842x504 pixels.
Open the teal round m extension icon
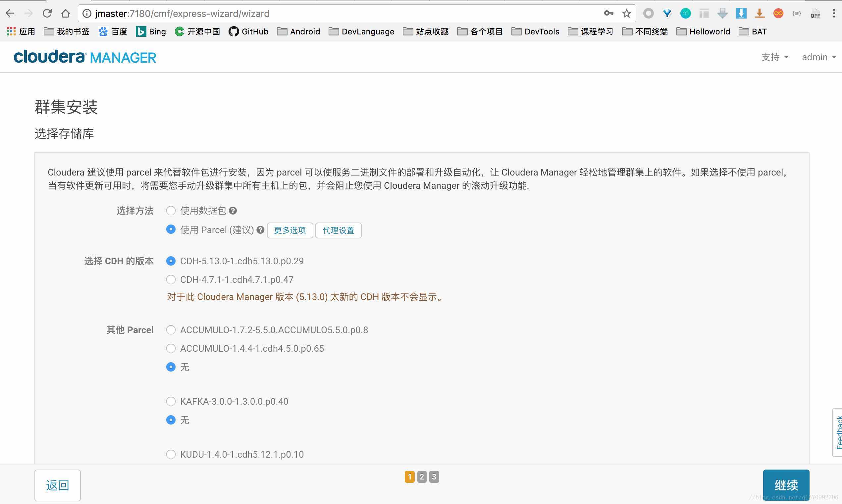tap(685, 14)
